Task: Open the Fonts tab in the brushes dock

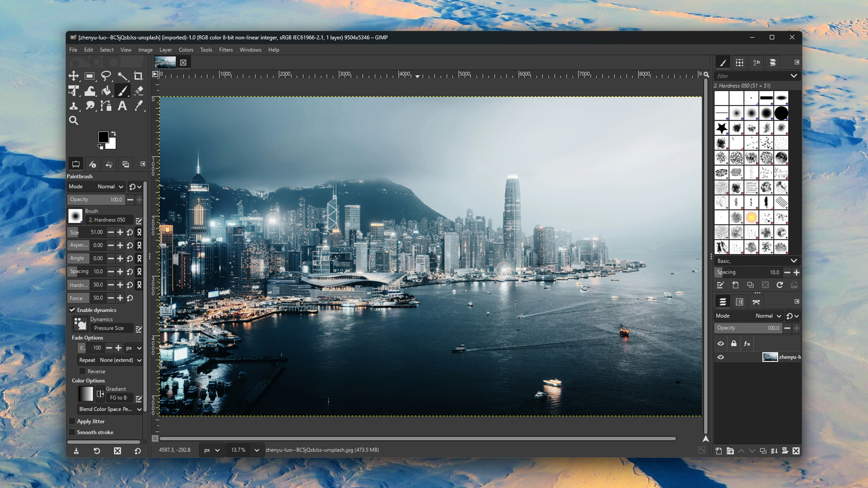Action: coord(756,62)
